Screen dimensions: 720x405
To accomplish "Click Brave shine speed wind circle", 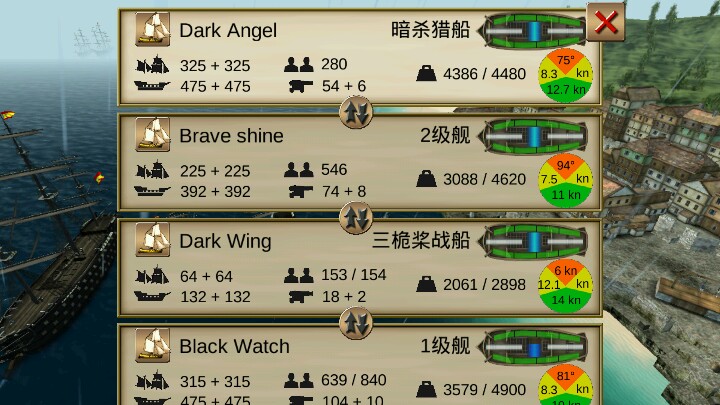I will (565, 180).
